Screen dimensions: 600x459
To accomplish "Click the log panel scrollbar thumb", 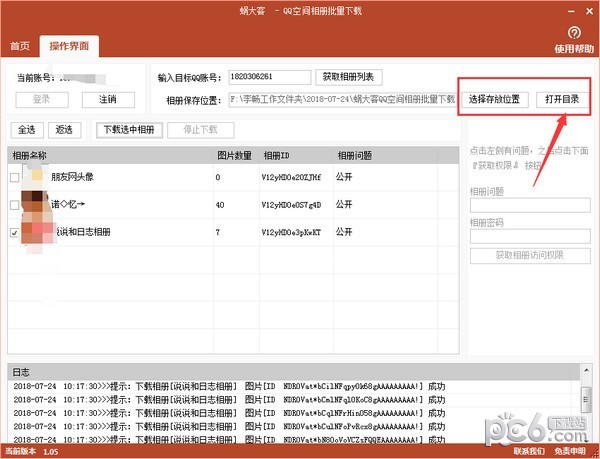I will (586, 399).
